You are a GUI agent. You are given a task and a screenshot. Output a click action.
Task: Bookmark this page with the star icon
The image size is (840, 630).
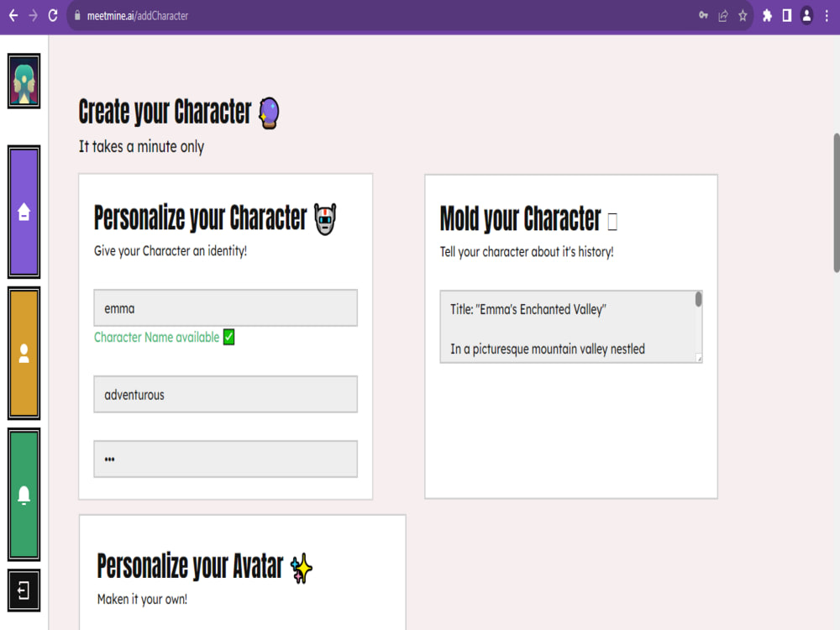743,15
